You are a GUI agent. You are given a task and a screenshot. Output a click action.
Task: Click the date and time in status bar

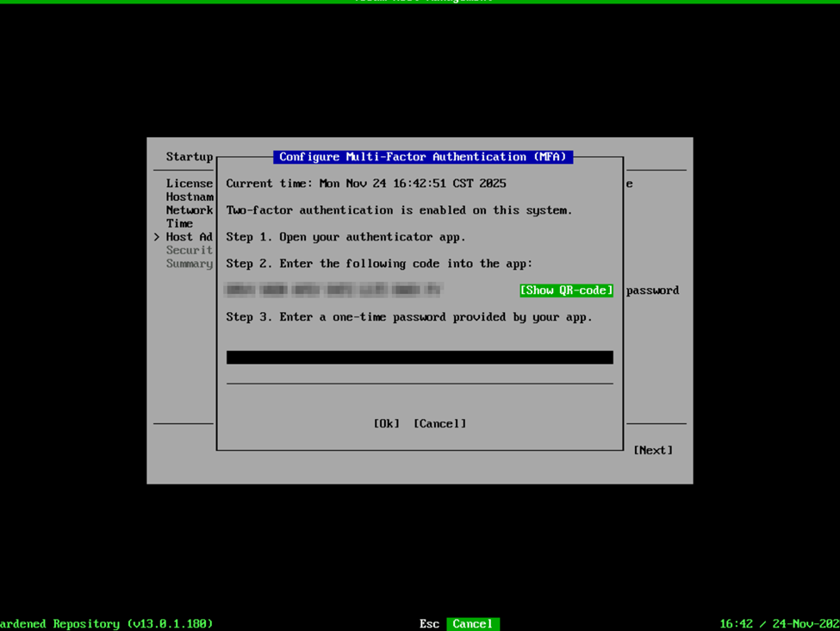(x=779, y=623)
